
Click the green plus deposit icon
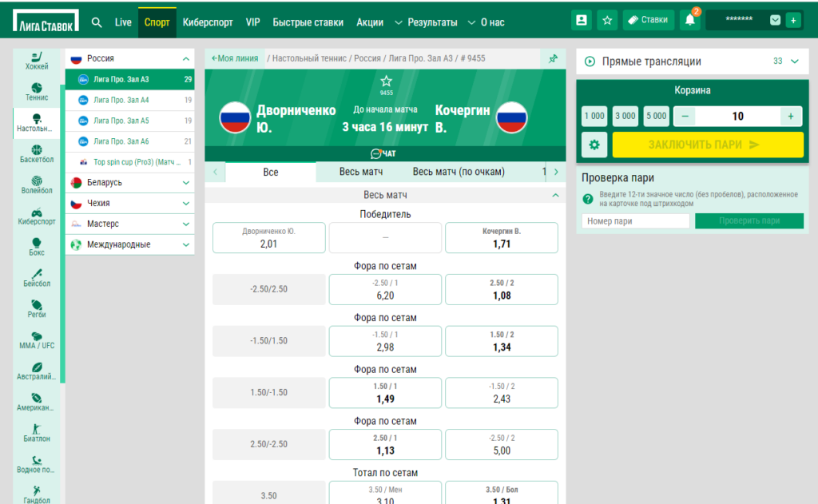coord(793,20)
